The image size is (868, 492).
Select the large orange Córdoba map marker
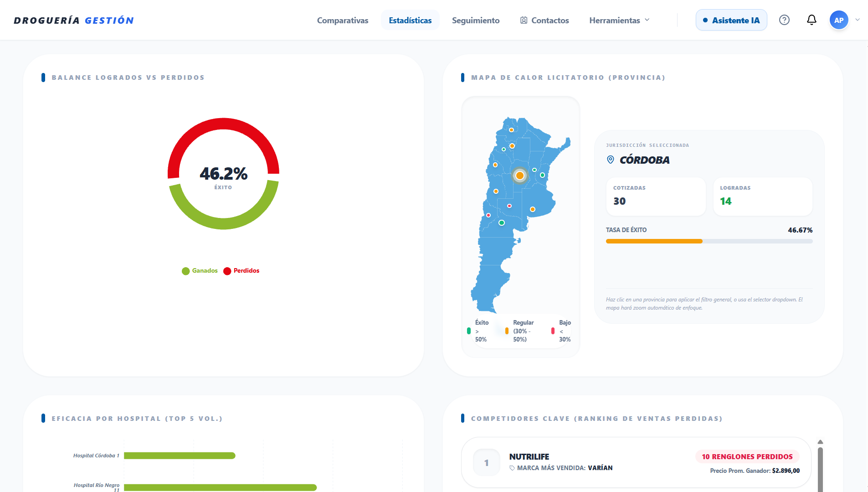click(x=519, y=176)
